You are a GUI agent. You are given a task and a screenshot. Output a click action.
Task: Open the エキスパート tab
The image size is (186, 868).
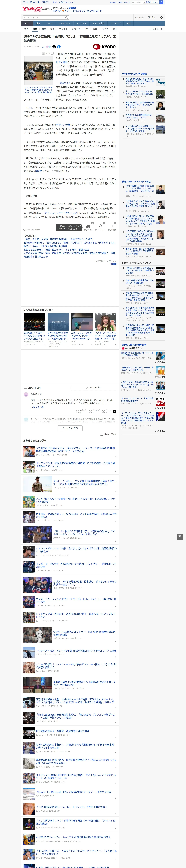tap(64, 24)
